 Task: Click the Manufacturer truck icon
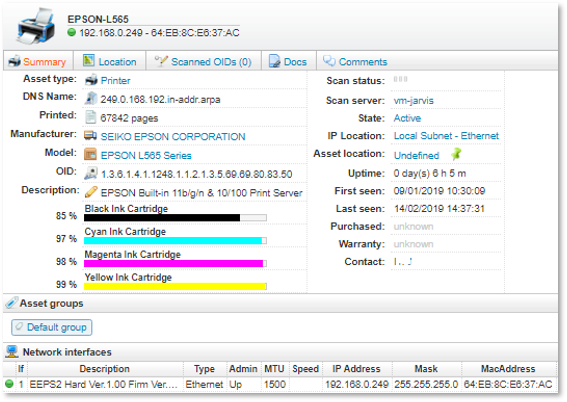[x=90, y=136]
